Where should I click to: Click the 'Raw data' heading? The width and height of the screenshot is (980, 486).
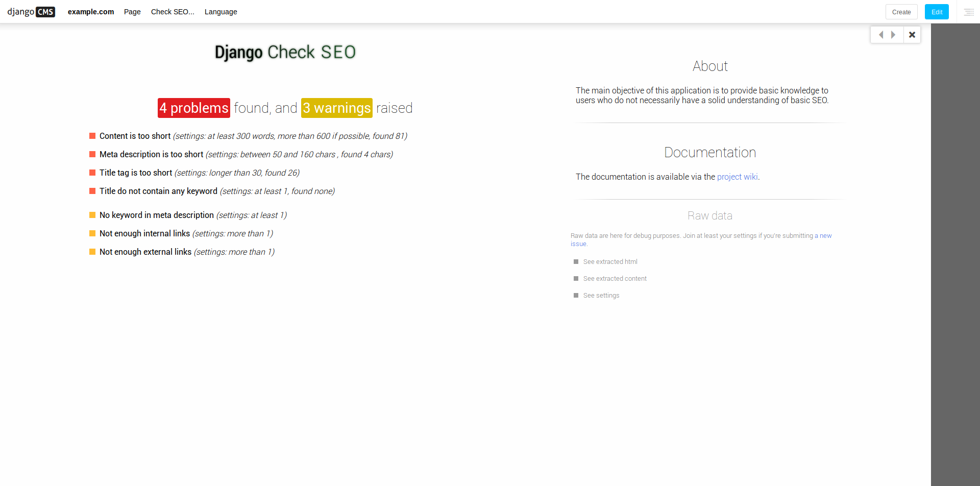pyautogui.click(x=710, y=215)
